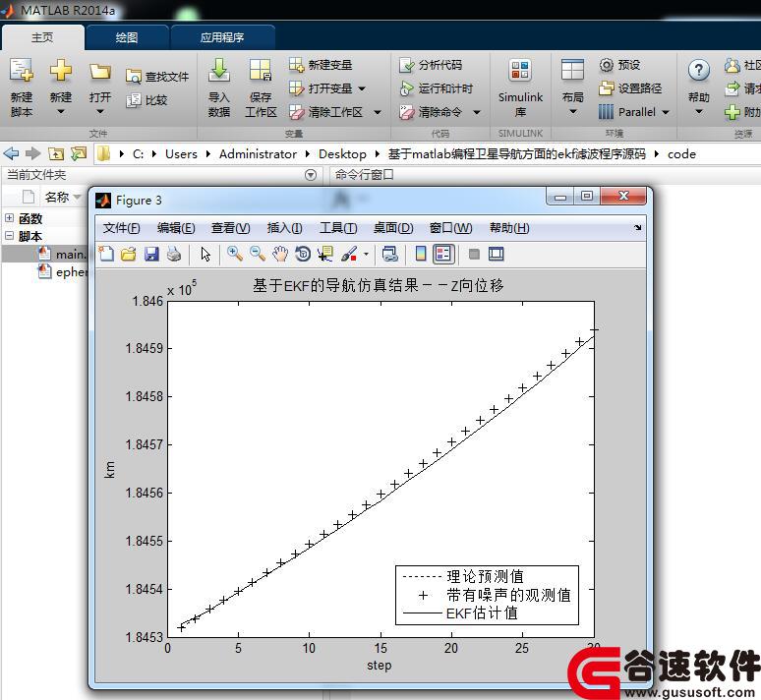This screenshot has height=700, width=761.
Task: Select the main script file
Action: (x=62, y=254)
